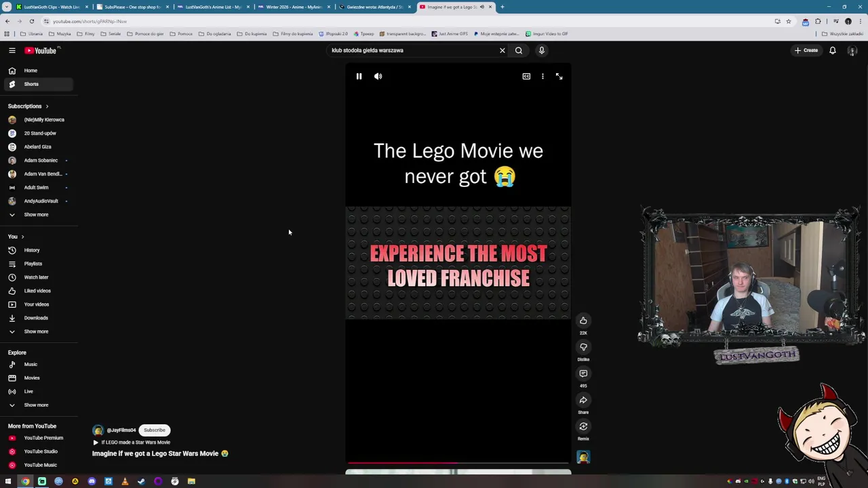The width and height of the screenshot is (868, 488).
Task: Open History
Action: (37, 250)
